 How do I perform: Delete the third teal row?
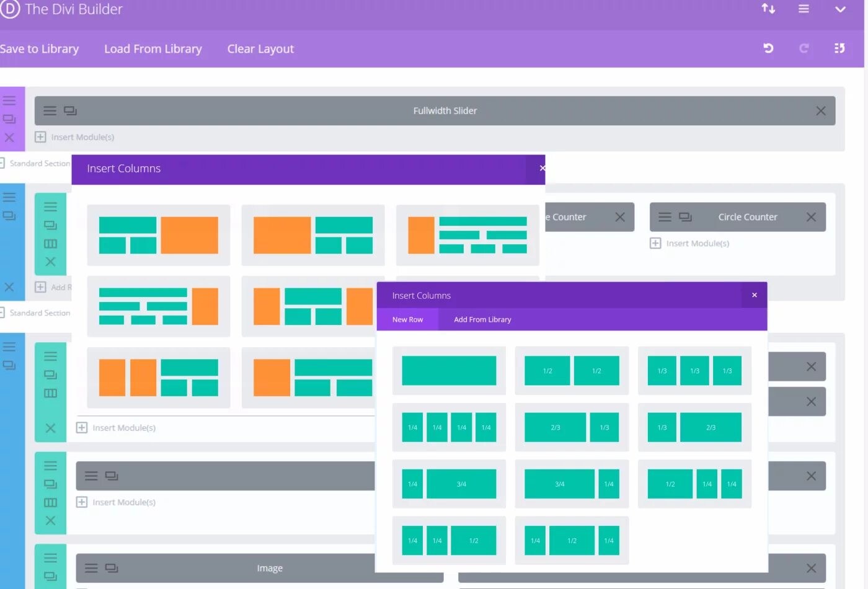click(x=50, y=521)
